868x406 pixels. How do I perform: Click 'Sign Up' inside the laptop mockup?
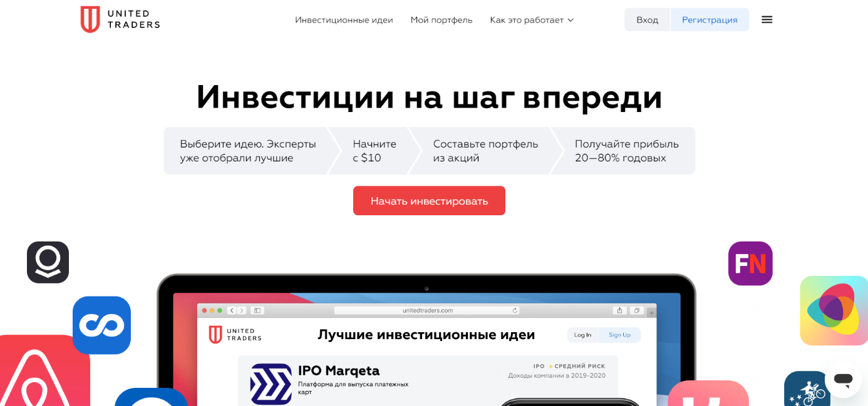point(619,335)
